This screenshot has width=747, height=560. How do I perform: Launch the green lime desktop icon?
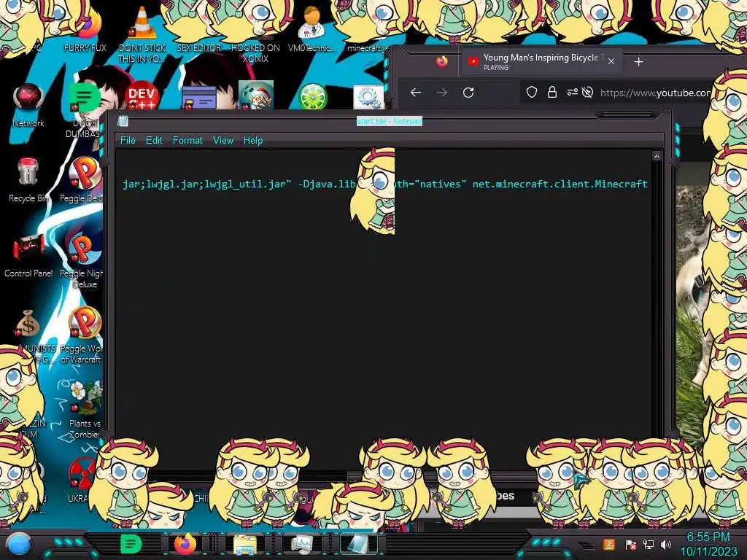(312, 97)
